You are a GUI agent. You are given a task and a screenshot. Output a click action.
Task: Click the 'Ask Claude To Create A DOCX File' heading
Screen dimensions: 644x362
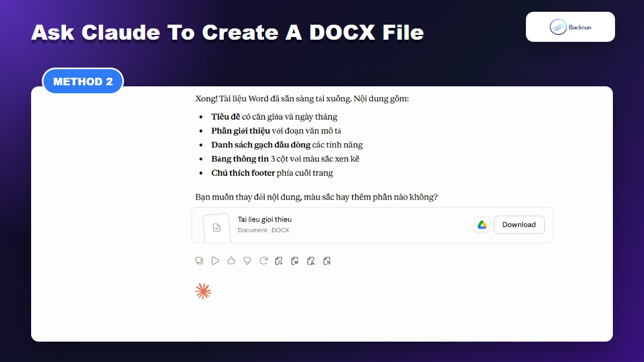[x=228, y=33]
